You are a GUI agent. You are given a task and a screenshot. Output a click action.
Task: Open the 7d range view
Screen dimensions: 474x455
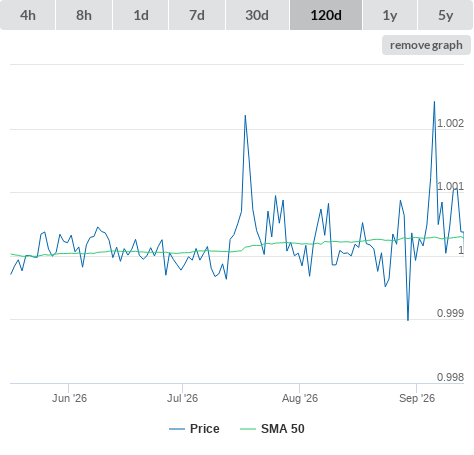point(197,15)
